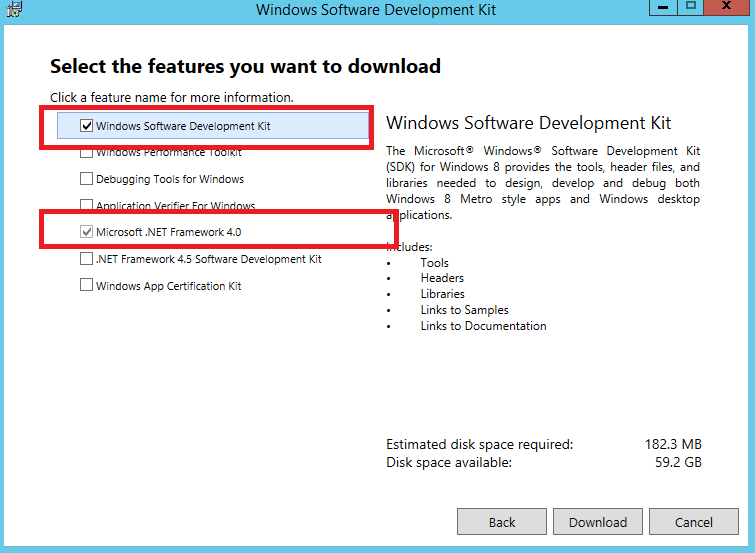
Task: Click .NET Framework 4.5 Software Development Kit label
Action: click(x=208, y=259)
